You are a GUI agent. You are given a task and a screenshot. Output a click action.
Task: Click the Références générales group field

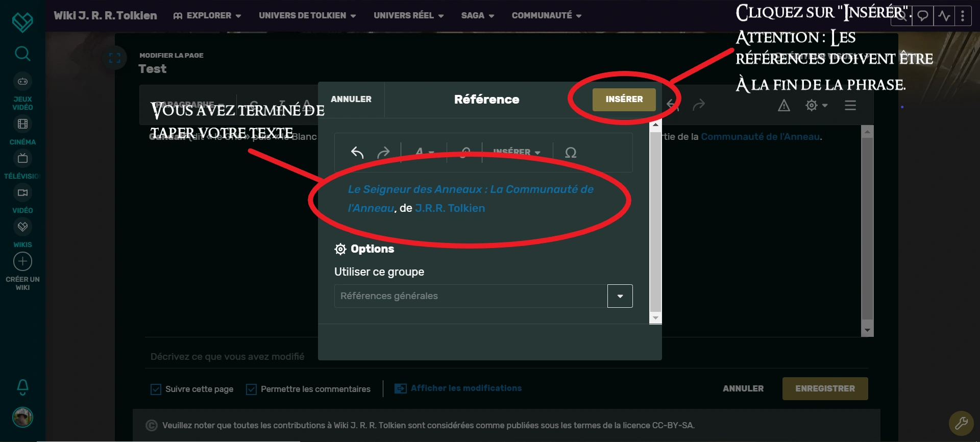471,296
